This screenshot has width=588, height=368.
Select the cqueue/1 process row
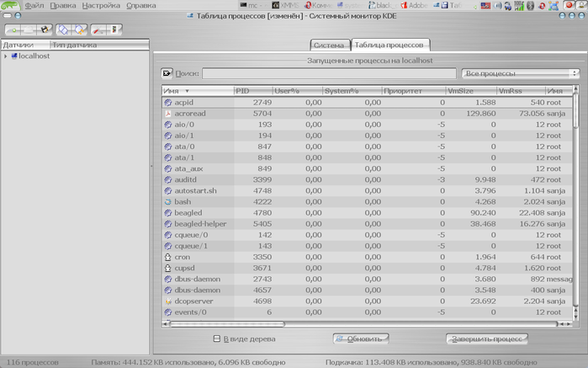(x=368, y=246)
